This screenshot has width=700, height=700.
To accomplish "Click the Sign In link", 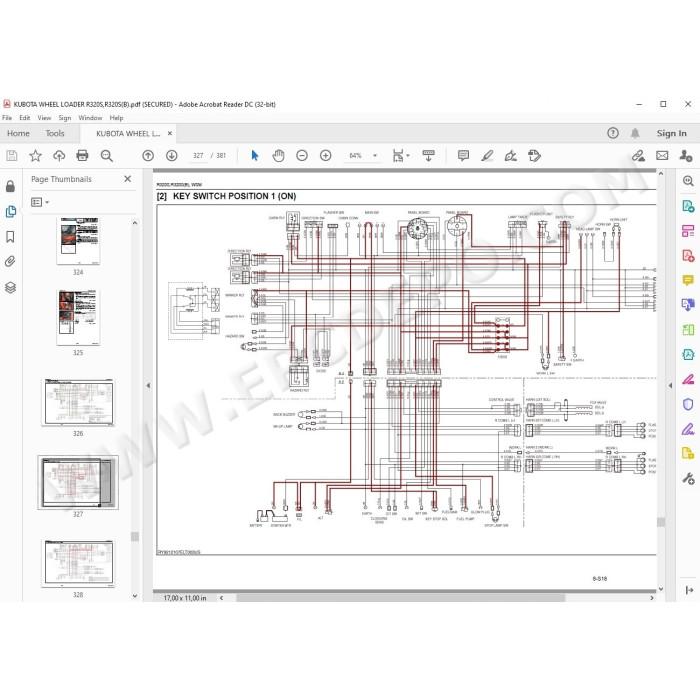I will 671,133.
